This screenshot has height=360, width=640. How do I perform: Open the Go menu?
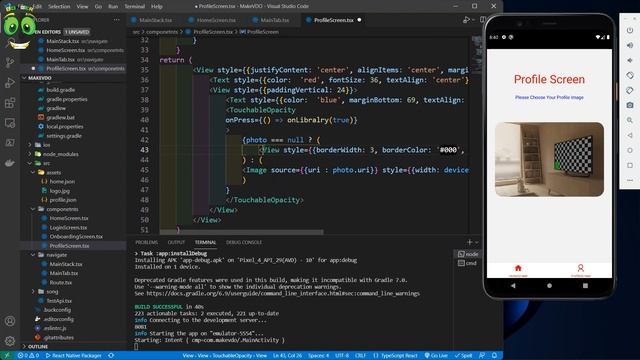pyautogui.click(x=98, y=7)
